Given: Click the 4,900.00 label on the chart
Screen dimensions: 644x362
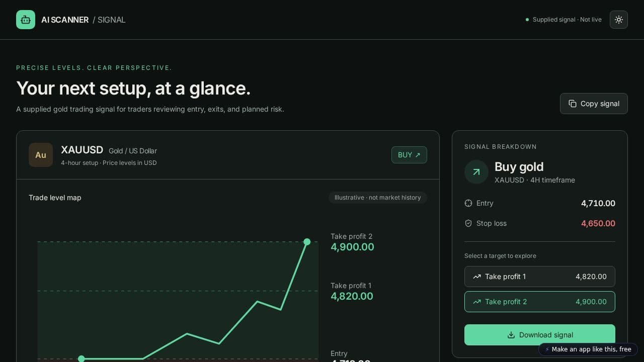Looking at the screenshot, I should coord(352,247).
